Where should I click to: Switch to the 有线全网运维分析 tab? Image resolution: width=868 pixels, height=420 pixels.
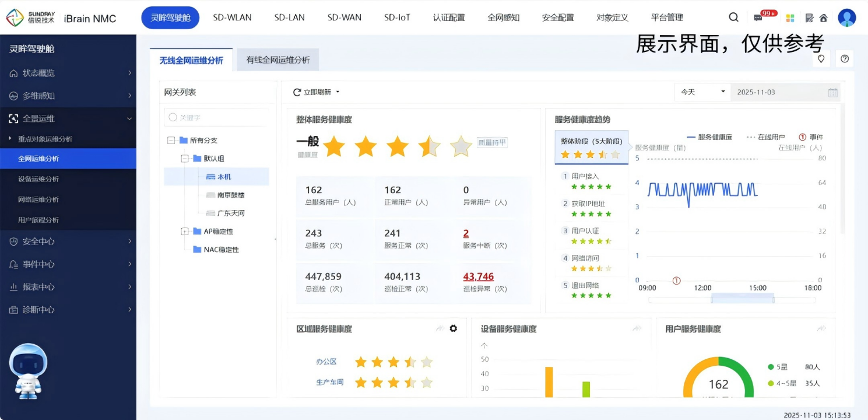(x=277, y=60)
